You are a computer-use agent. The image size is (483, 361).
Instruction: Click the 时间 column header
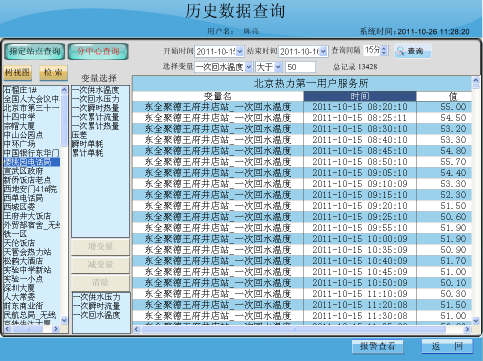click(x=360, y=96)
